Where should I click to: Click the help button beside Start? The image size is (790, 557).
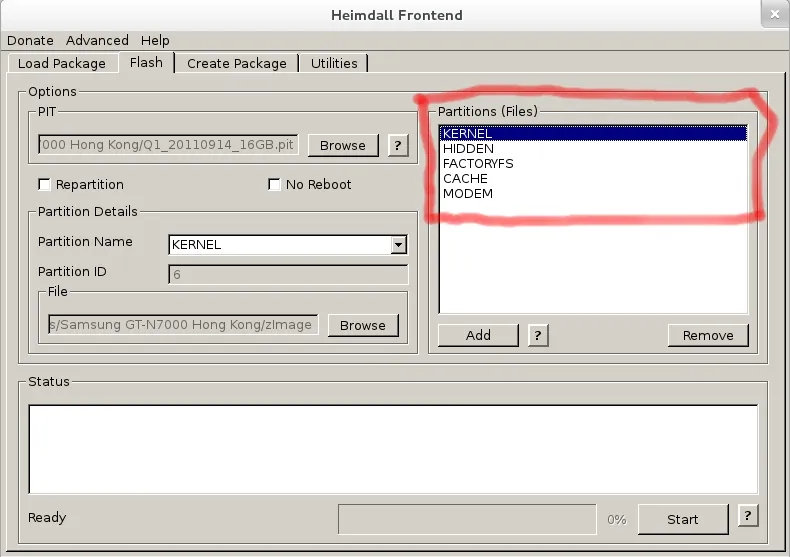(746, 517)
